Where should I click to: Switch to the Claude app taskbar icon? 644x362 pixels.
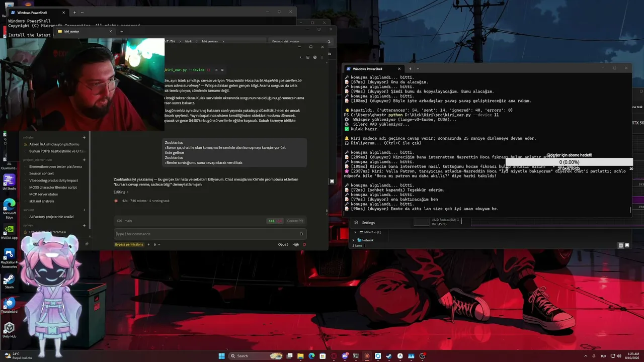367,356
